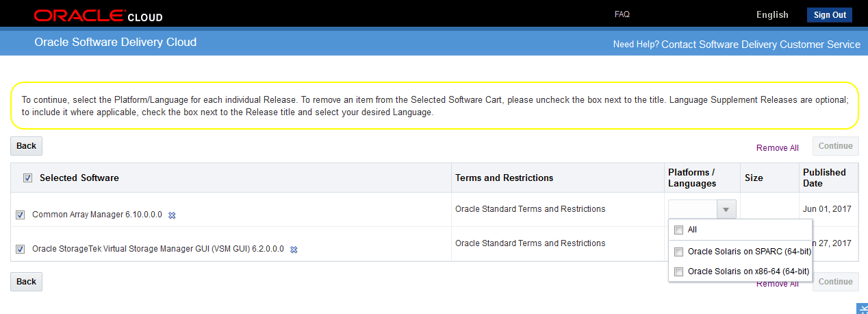Click the Jun 01, 2017 date cell
The image size is (868, 314).
point(827,208)
